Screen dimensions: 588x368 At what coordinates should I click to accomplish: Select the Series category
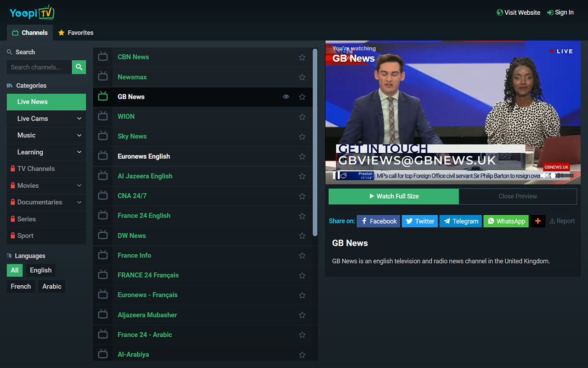point(46,219)
